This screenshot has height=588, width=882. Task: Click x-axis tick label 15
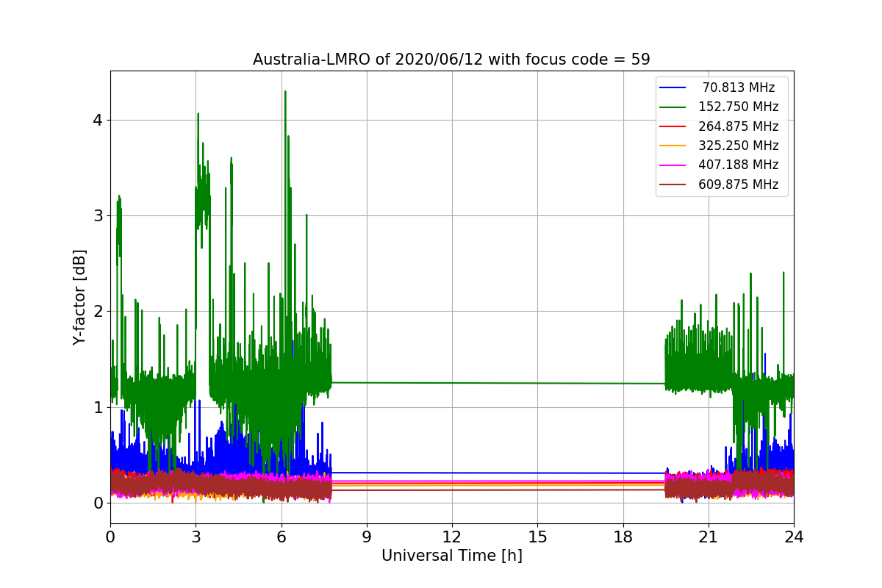tap(537, 537)
